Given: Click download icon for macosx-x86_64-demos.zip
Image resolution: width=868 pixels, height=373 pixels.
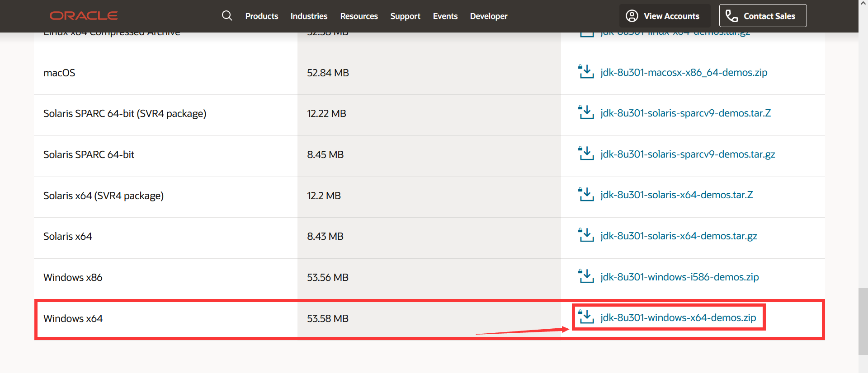Looking at the screenshot, I should 586,71.
